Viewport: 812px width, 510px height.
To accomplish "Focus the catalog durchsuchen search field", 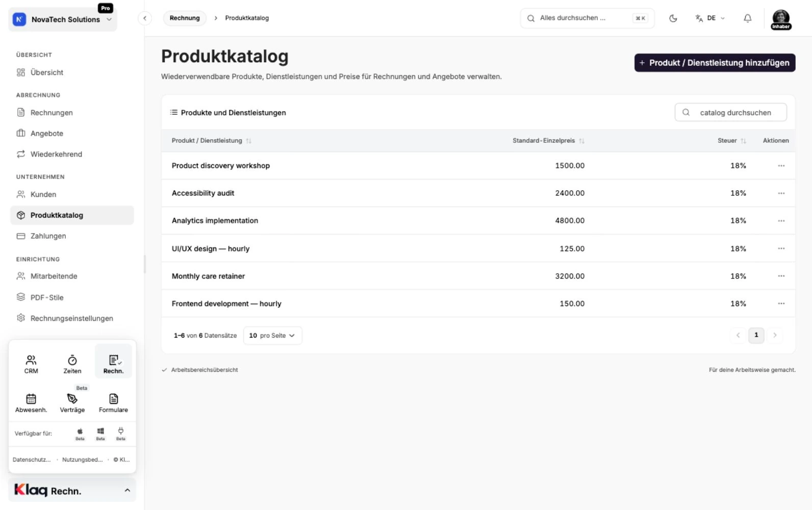I will click(730, 112).
